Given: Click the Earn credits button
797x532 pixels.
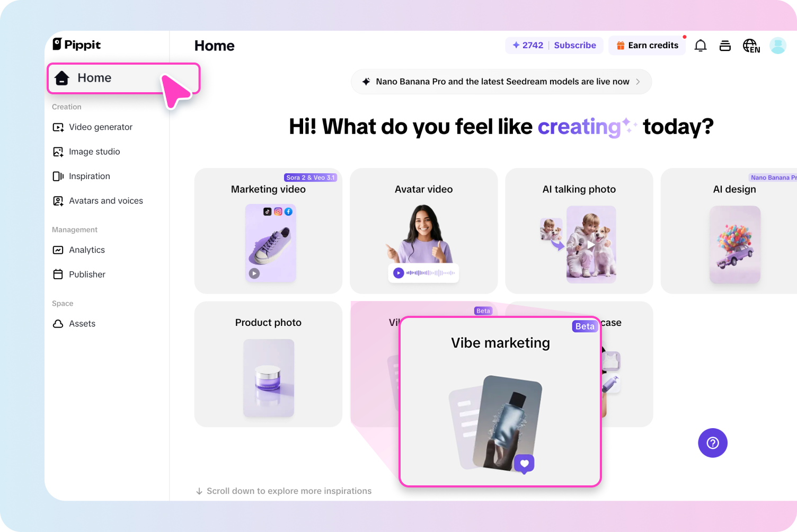Looking at the screenshot, I should click(x=647, y=46).
